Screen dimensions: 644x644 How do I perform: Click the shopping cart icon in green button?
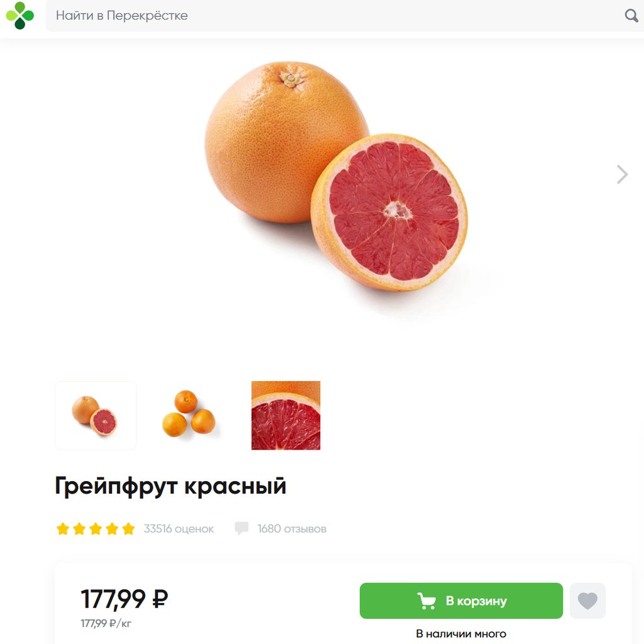426,601
